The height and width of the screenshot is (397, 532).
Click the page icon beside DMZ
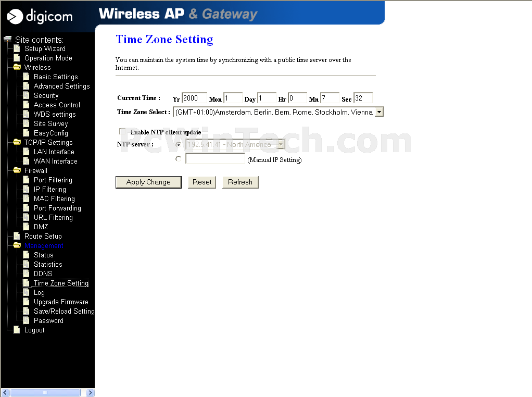point(26,227)
